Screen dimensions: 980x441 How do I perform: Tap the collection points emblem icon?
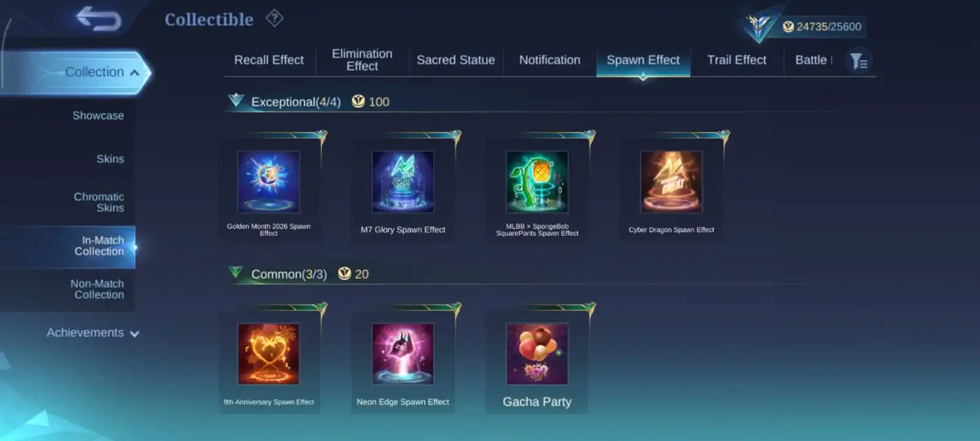click(758, 26)
